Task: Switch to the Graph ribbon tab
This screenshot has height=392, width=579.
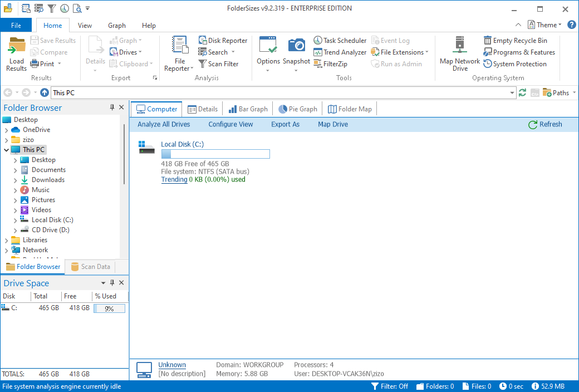Action: coord(117,26)
